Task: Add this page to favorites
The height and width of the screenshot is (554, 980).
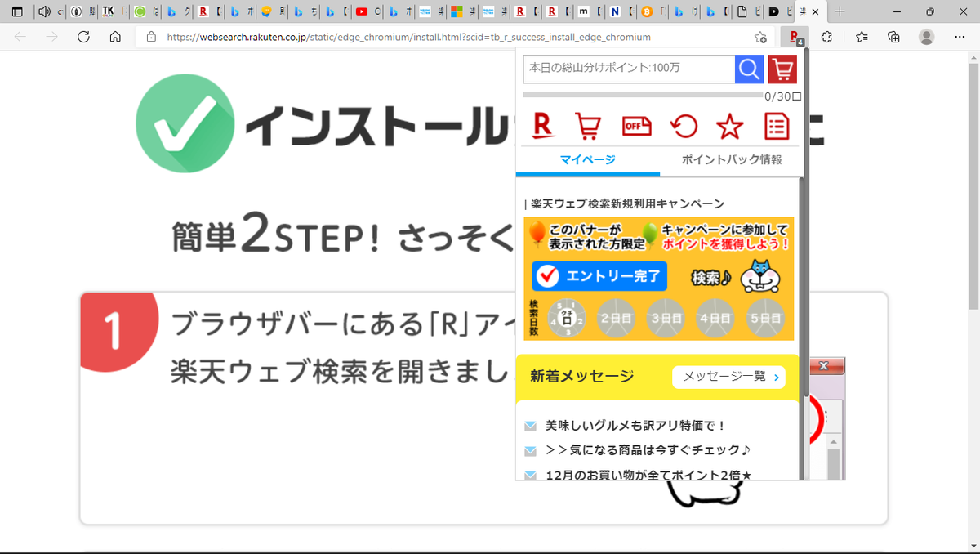Action: tap(760, 37)
